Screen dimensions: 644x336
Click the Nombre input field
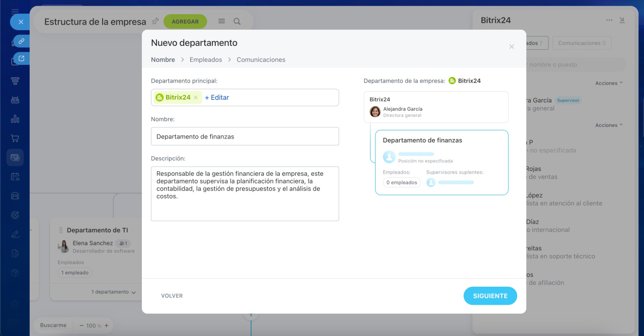click(x=245, y=137)
